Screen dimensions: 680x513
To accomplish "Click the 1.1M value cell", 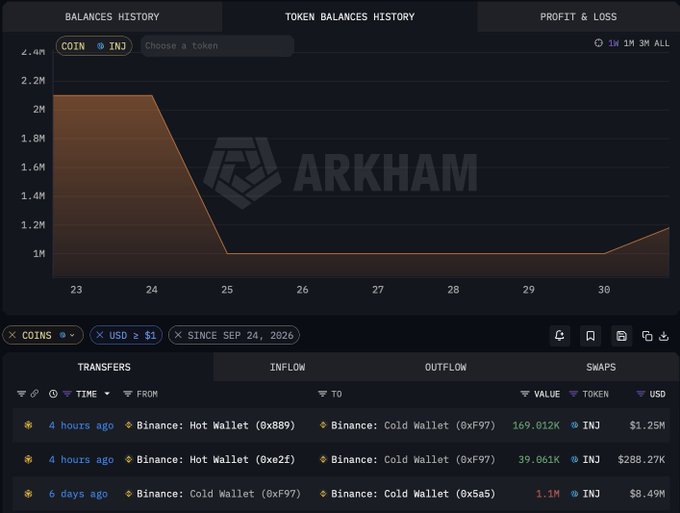I will click(x=548, y=494).
